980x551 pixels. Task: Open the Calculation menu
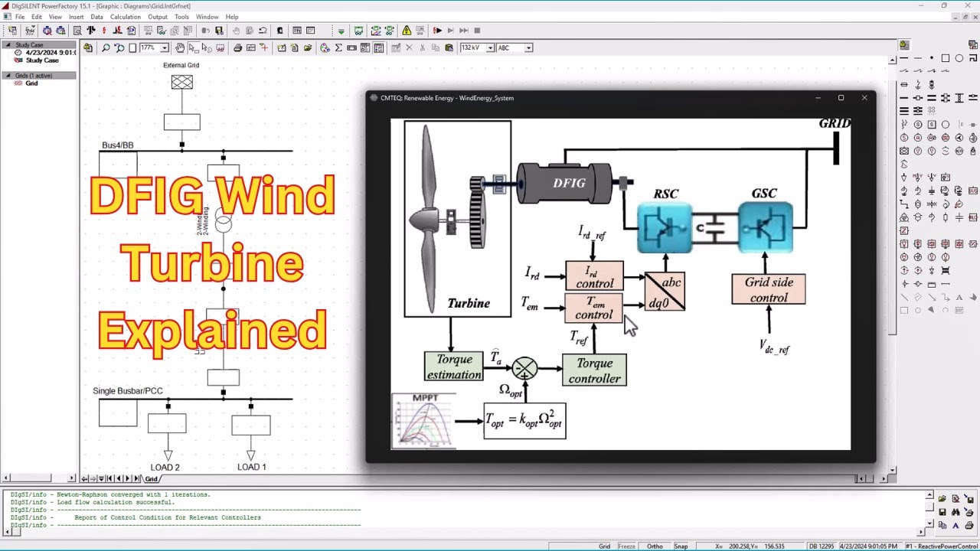[126, 17]
